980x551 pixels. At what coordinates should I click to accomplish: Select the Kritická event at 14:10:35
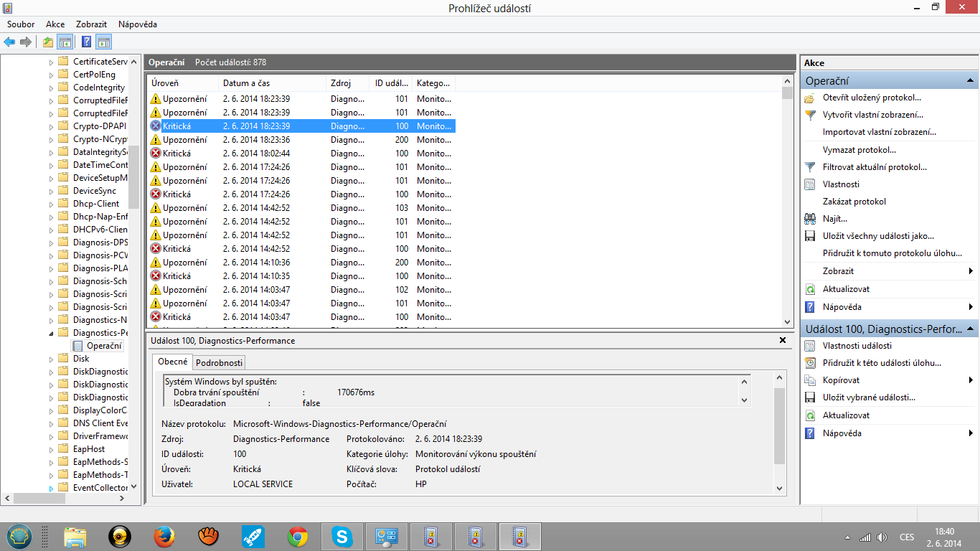click(301, 276)
